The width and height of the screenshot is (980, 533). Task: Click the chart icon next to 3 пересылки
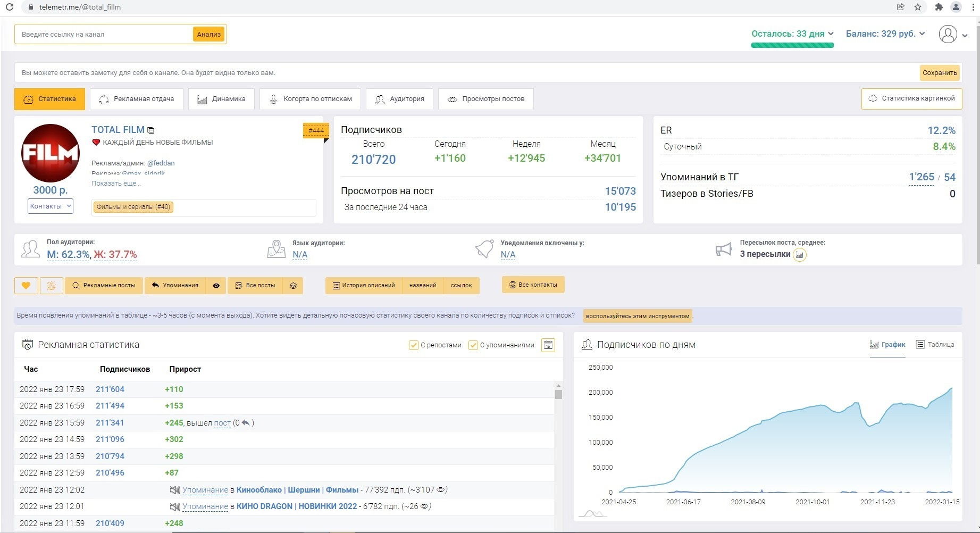pos(799,255)
